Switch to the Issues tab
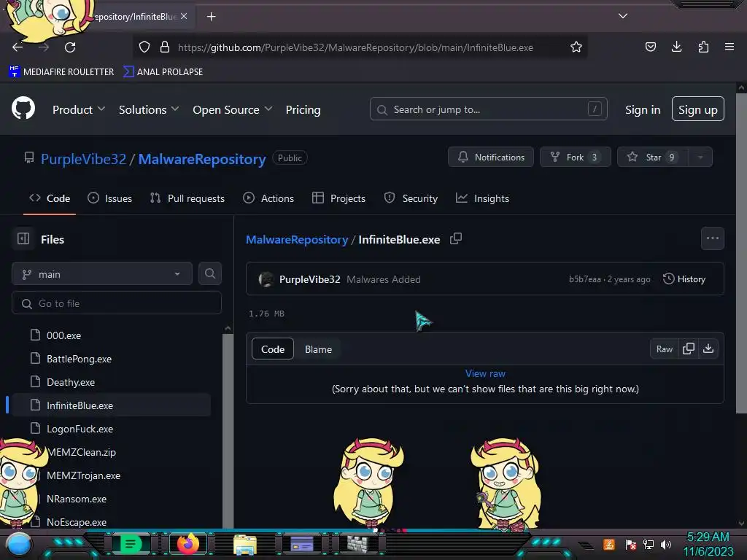This screenshot has height=560, width=747. point(110,198)
